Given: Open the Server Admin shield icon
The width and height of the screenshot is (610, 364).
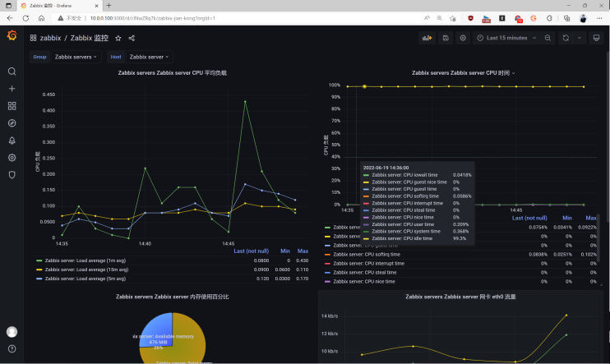Looking at the screenshot, I should 12,175.
